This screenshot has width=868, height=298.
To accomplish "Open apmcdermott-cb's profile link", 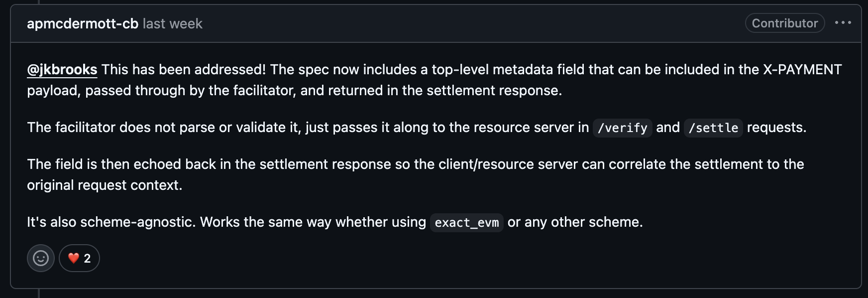I will tap(83, 23).
